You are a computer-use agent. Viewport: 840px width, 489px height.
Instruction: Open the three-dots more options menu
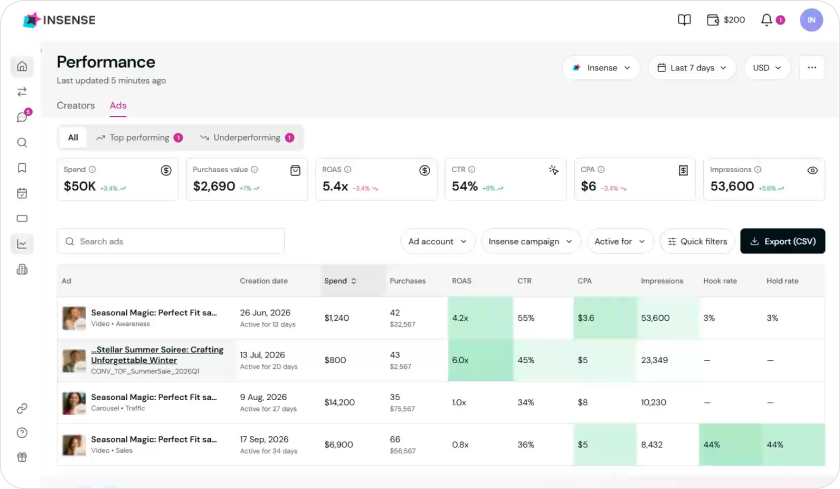point(812,68)
